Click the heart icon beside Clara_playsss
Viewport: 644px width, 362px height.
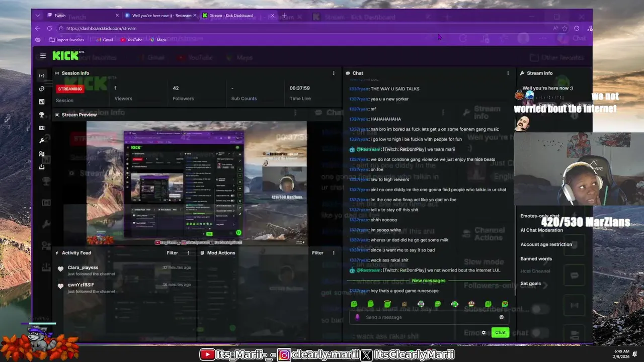60,269
